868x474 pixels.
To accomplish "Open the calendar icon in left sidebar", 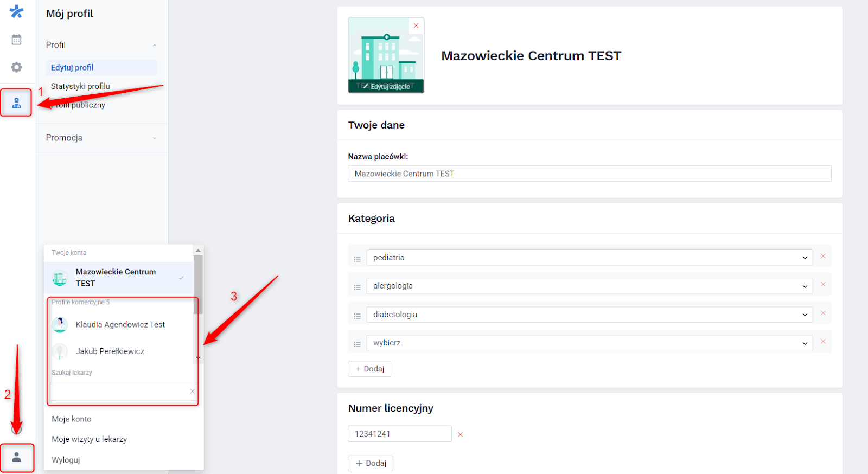I will pyautogui.click(x=17, y=40).
